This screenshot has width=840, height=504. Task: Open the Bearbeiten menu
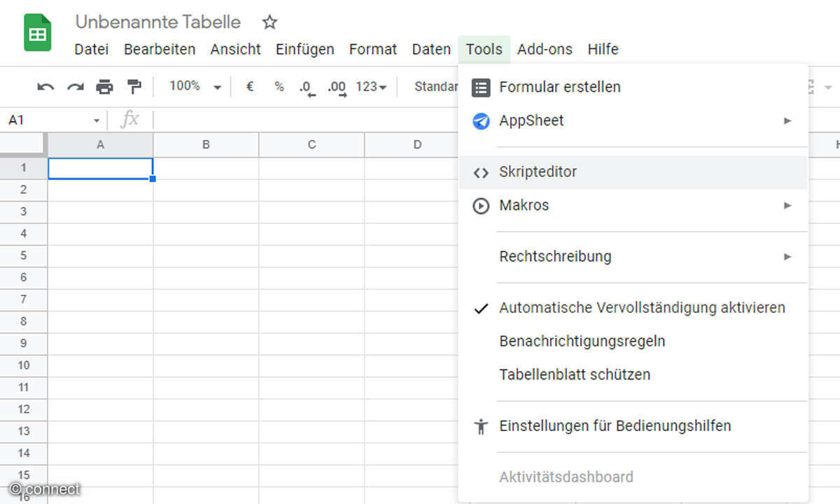coord(160,49)
